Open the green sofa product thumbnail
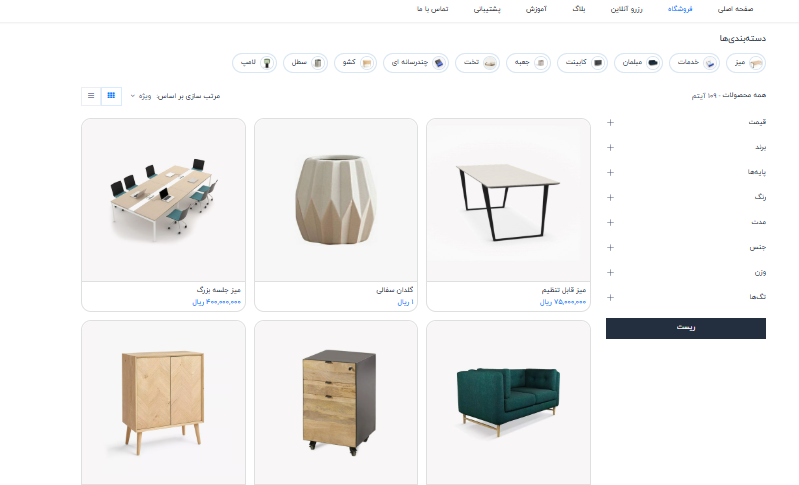 click(508, 402)
